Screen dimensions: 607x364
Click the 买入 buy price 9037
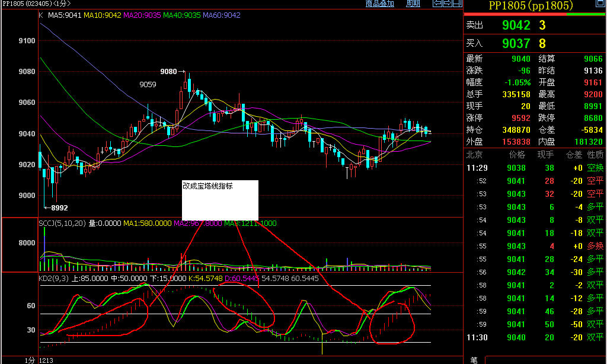(x=516, y=43)
